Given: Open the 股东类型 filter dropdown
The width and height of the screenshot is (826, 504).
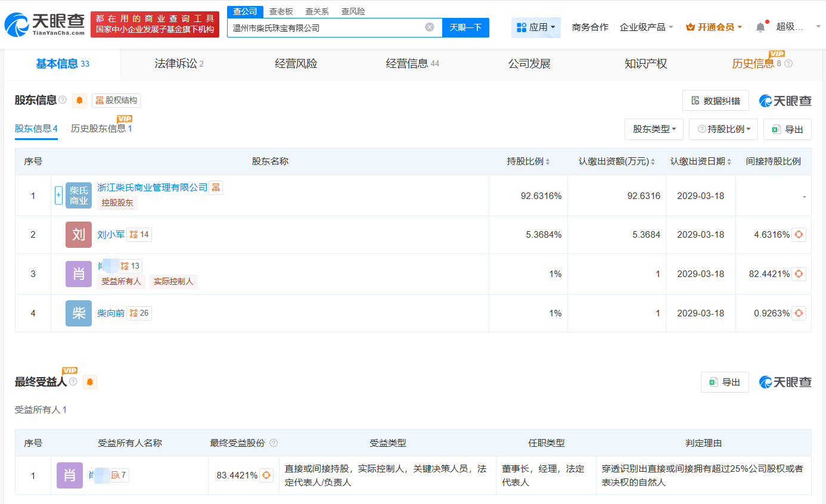Looking at the screenshot, I should pyautogui.click(x=654, y=129).
